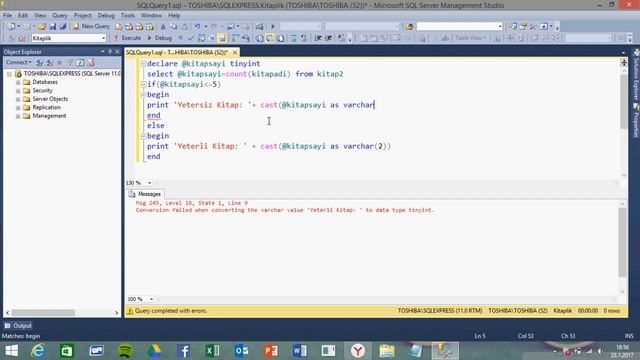Collapse the declare statement code block
This screenshot has height=360, width=640.
pyautogui.click(x=143, y=64)
